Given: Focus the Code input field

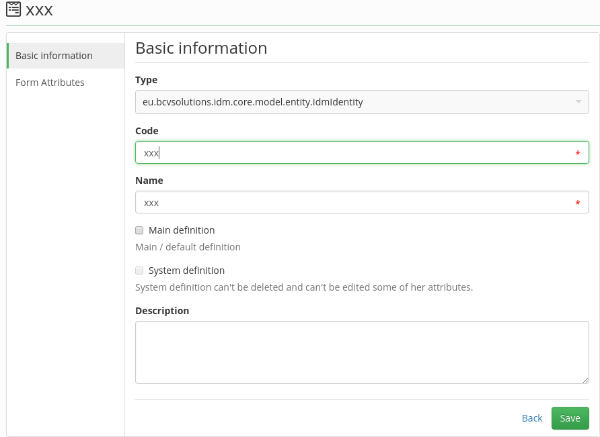Looking at the screenshot, I should tap(362, 153).
